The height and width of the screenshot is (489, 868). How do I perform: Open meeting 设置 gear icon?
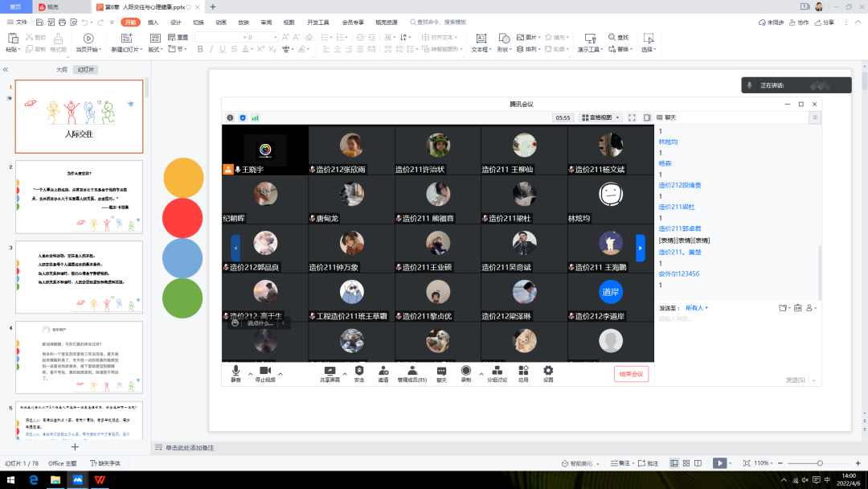[x=548, y=372]
